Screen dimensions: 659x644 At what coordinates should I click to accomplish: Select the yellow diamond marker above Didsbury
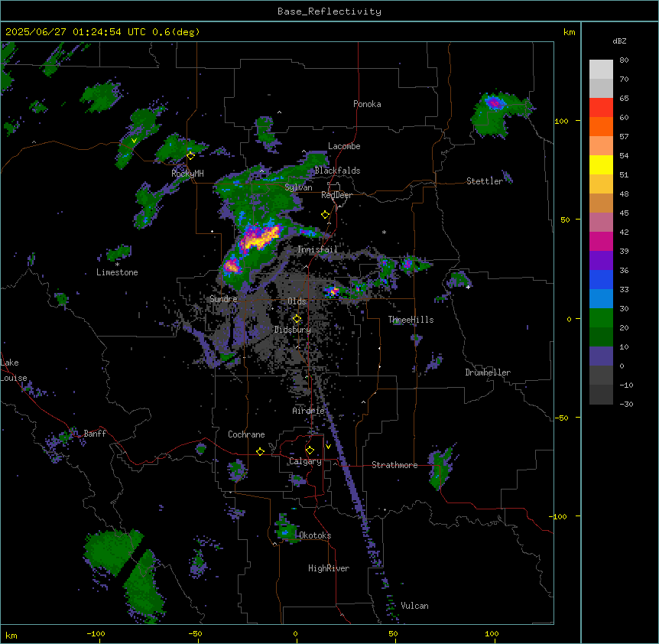(x=297, y=319)
